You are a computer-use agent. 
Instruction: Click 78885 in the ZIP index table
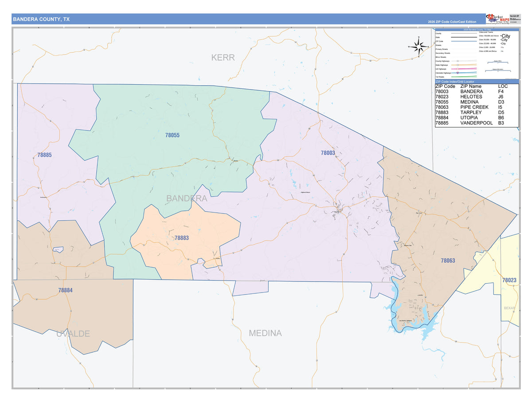(x=442, y=123)
